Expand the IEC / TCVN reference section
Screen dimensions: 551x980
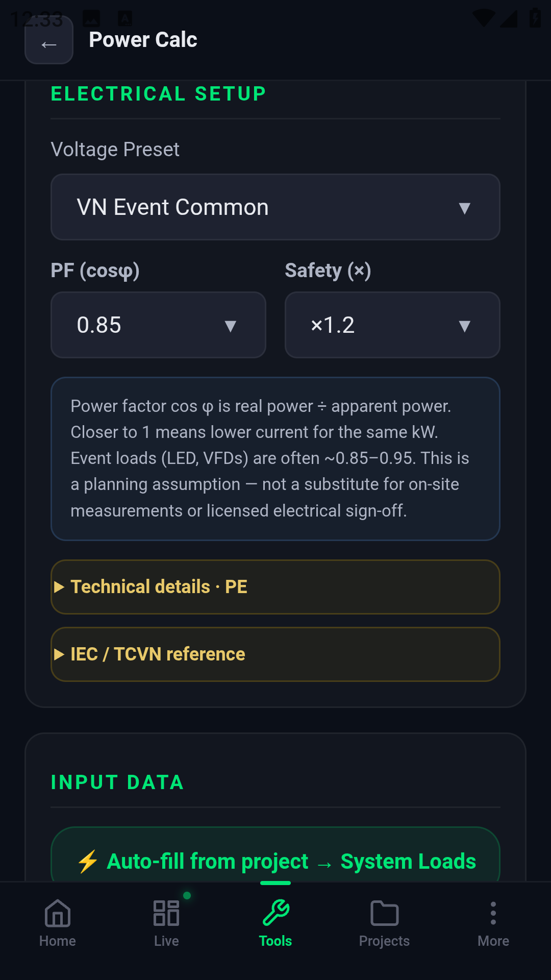(x=275, y=654)
